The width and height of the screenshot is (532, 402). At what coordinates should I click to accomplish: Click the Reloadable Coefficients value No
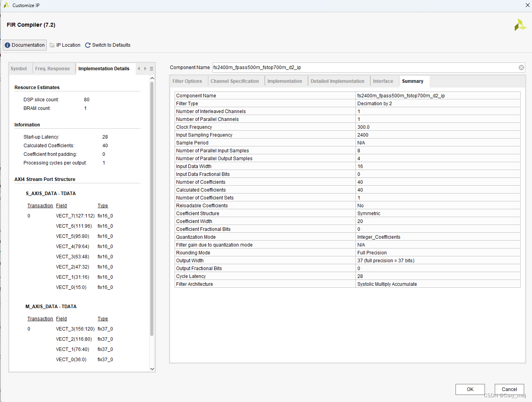(x=361, y=206)
